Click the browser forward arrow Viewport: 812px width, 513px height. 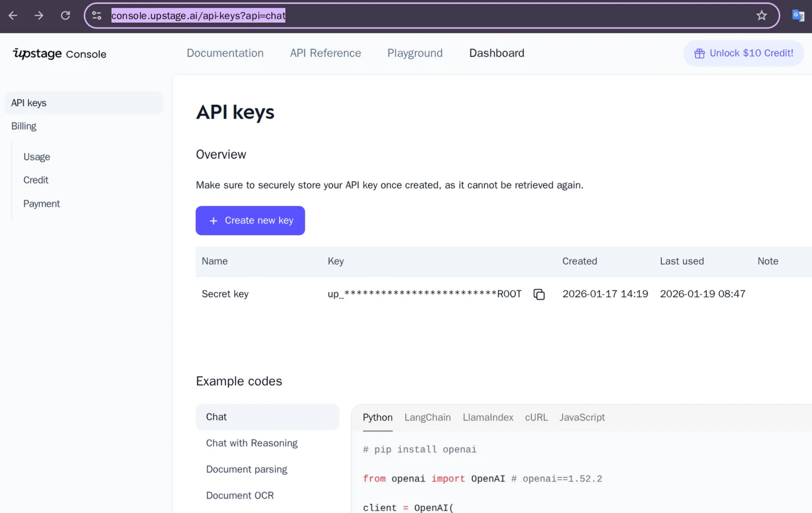[39, 16]
